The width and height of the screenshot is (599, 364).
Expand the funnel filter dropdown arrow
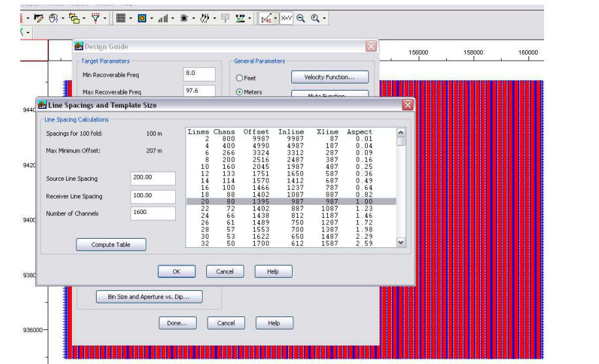click(105, 18)
